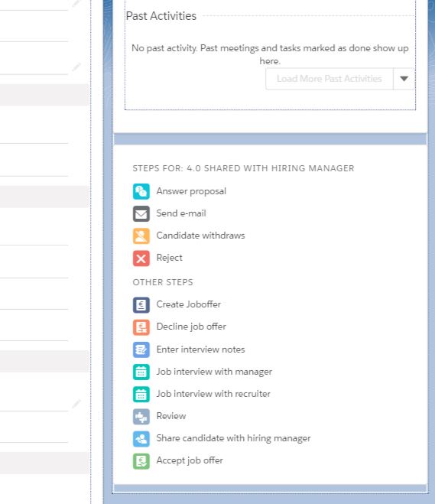
Task: Click the Past Activities section header
Action: 161,16
